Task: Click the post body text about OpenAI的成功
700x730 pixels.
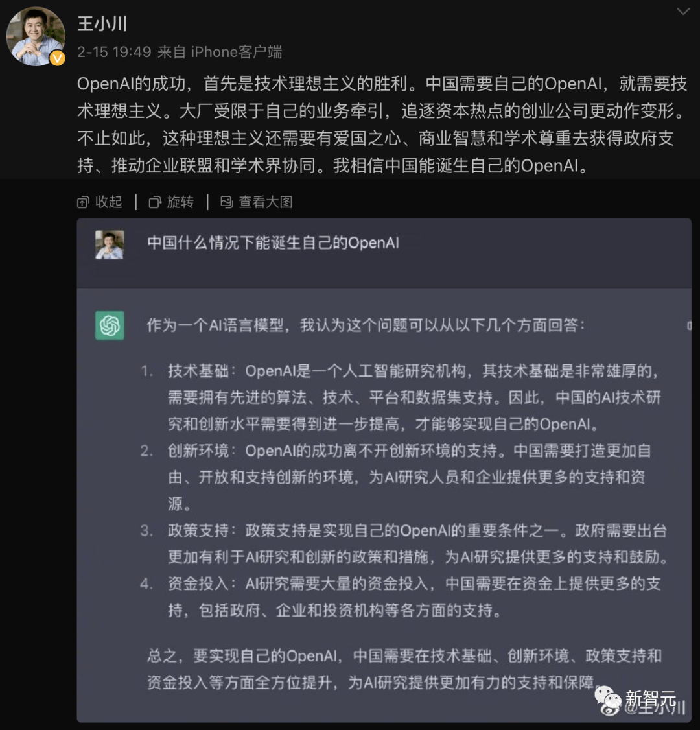Action: [382, 124]
